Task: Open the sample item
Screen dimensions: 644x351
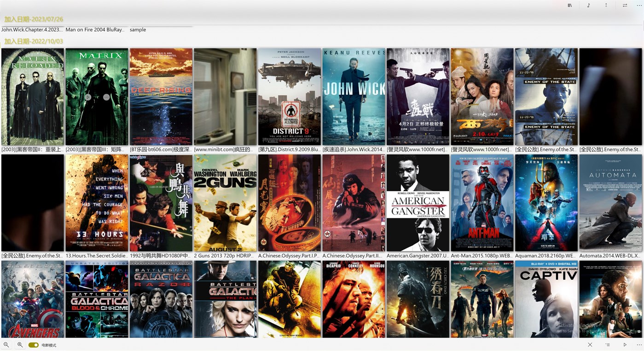Action: (x=138, y=29)
